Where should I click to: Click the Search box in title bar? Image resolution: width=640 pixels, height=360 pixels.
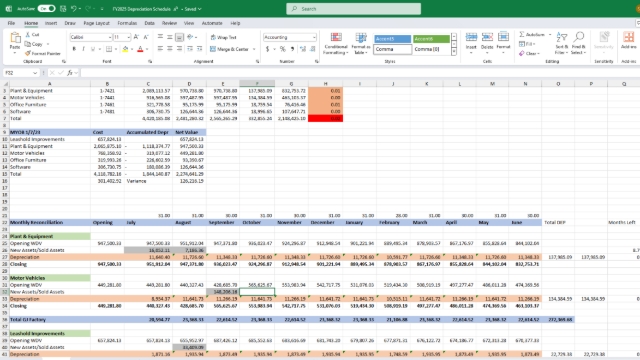353,9
